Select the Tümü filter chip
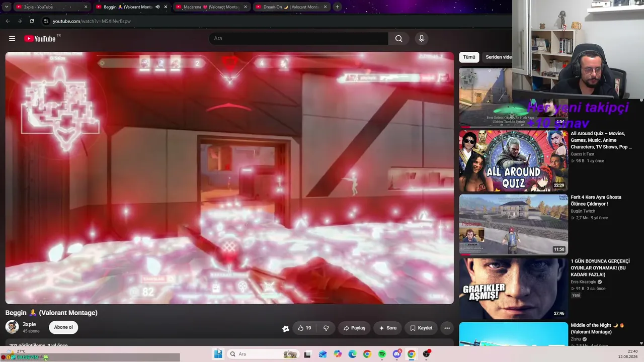Screen dimensions: 644x362 click(x=469, y=57)
